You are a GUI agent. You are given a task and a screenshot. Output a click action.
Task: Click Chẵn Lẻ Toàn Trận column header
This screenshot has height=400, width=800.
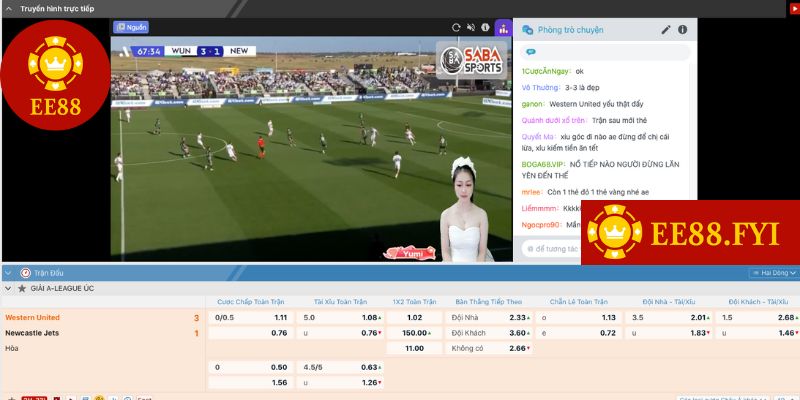579,302
